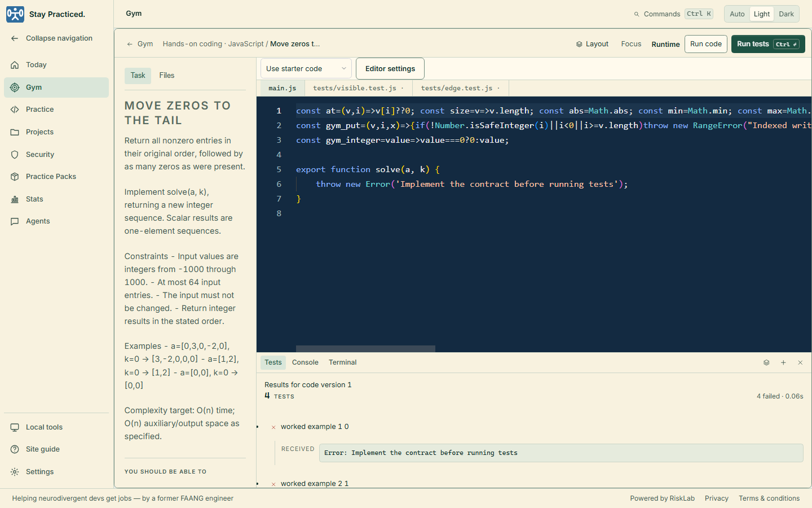Viewport: 812px width, 508px height.
Task: Click the Run tests button
Action: click(x=768, y=44)
